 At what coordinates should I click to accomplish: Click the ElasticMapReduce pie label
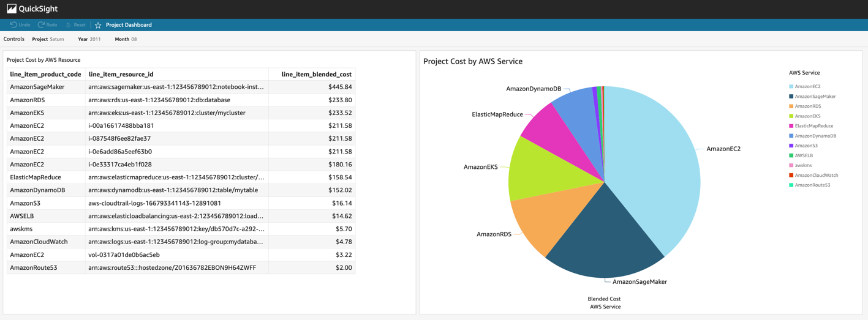tap(497, 114)
